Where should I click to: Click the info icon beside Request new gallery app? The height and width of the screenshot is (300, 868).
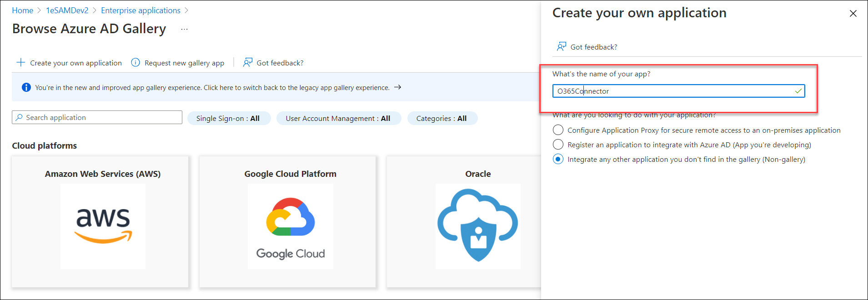[135, 62]
